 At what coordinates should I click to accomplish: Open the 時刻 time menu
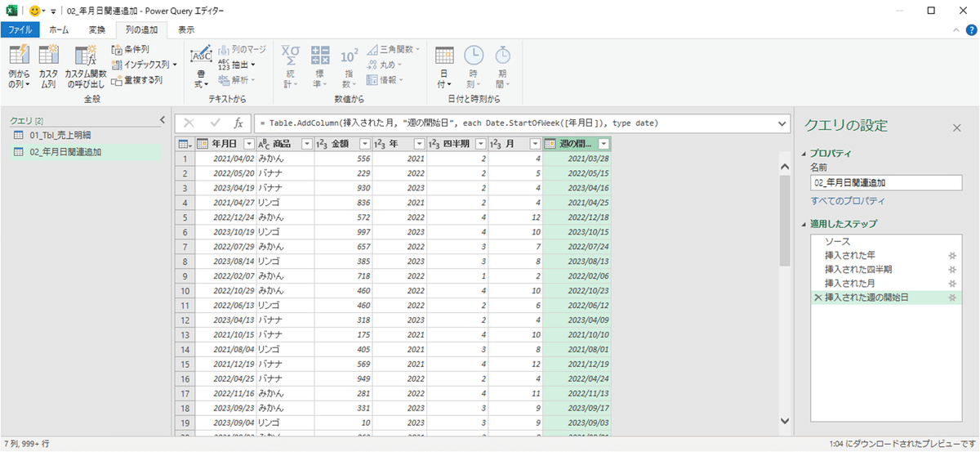474,66
